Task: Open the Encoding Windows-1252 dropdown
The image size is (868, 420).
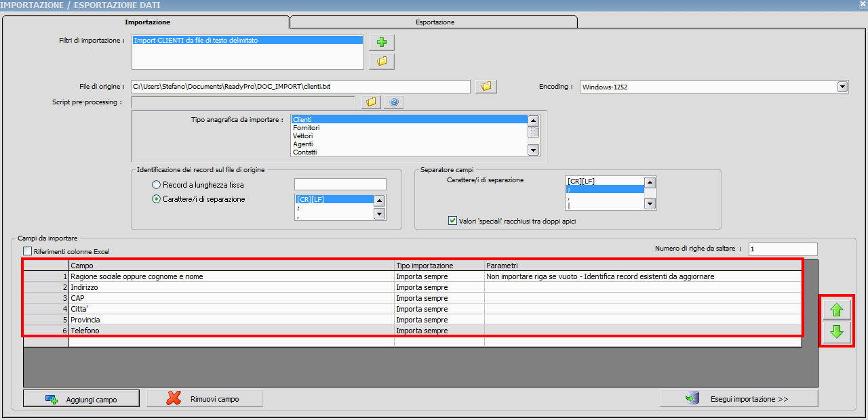Action: pyautogui.click(x=842, y=87)
